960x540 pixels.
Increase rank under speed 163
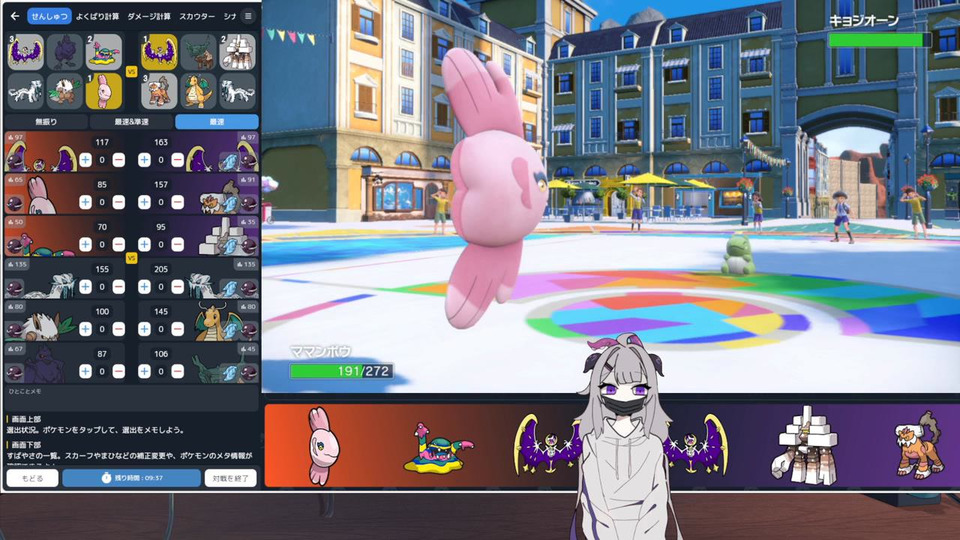(x=144, y=160)
